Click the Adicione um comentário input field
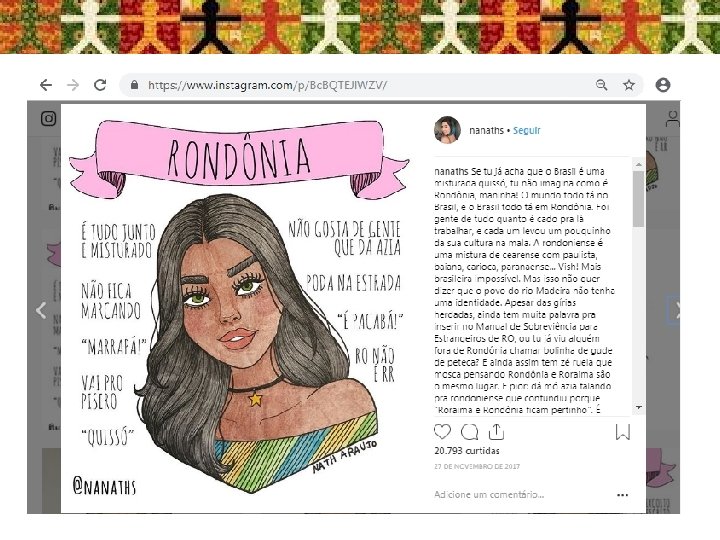 coord(519,495)
